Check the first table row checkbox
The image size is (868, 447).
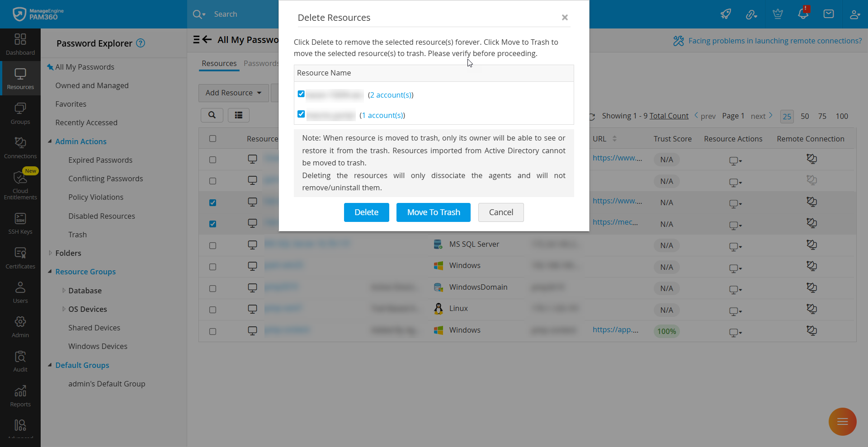(x=213, y=160)
